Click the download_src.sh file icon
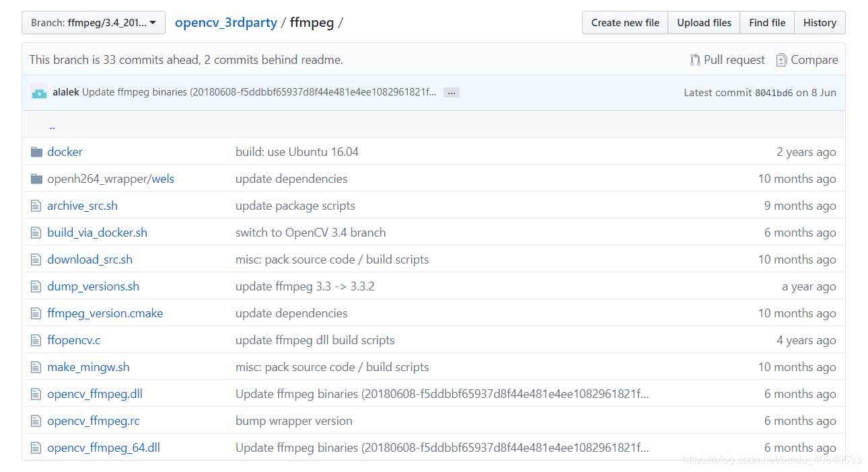Screen dimensions: 868x472 click(x=36, y=260)
